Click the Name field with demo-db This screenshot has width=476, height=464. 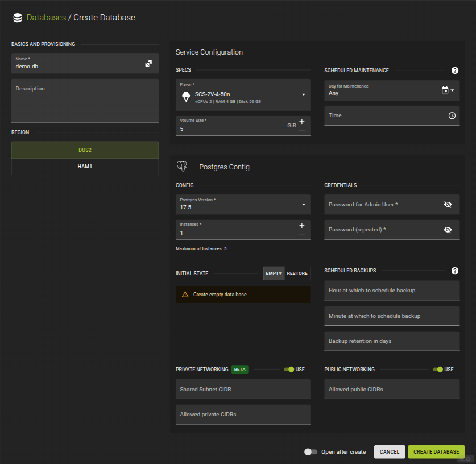coord(85,64)
